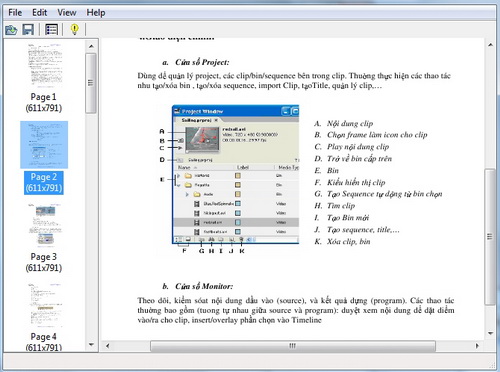500x372 pixels.
Task: Click legend line 'K. Xóa clip, bin'
Action: (342, 241)
